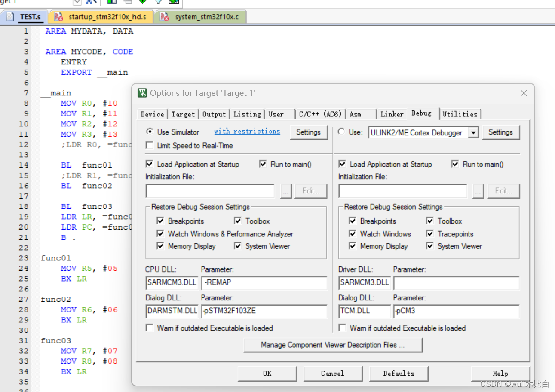Toggle Watch Windows & Performance Analyzer
The width and height of the screenshot is (555, 392).
pos(160,234)
